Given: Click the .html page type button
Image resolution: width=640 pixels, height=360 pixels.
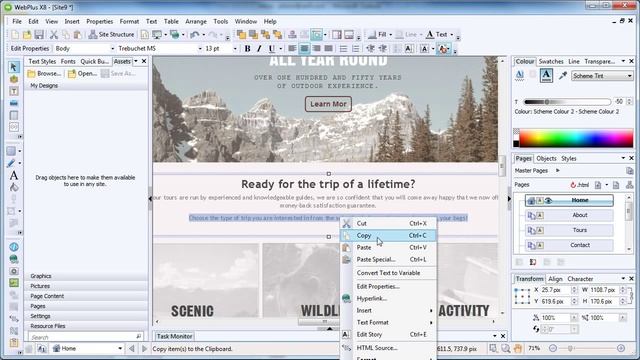Looking at the screenshot, I should [x=580, y=185].
